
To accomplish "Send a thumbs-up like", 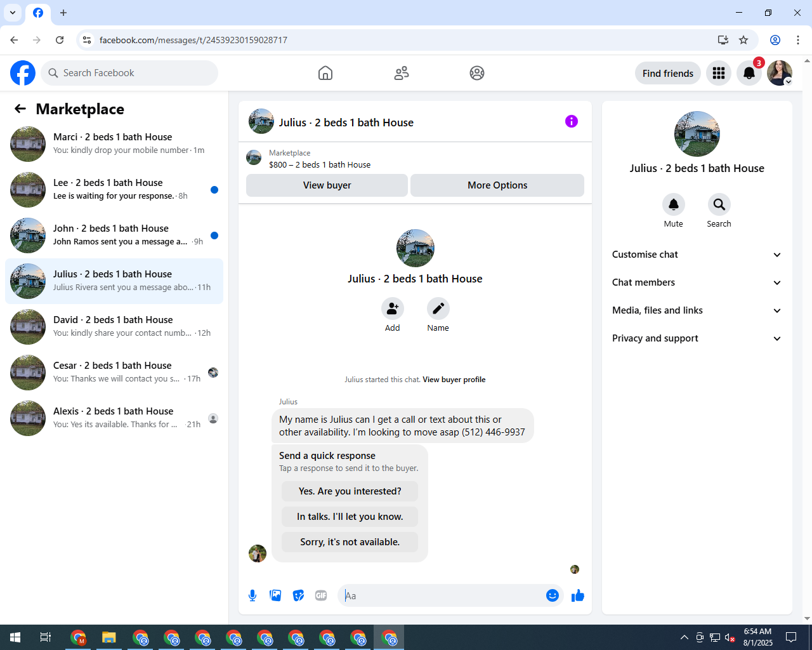I will pos(578,595).
